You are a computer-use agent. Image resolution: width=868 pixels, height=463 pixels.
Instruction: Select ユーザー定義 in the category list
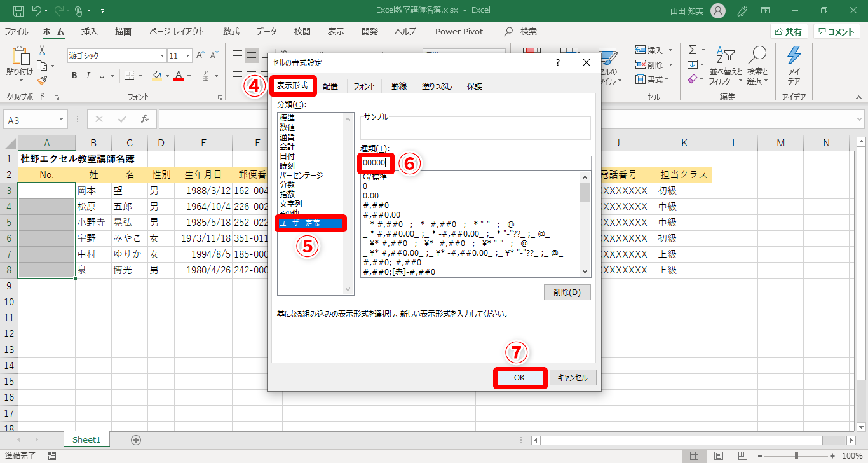coord(311,223)
